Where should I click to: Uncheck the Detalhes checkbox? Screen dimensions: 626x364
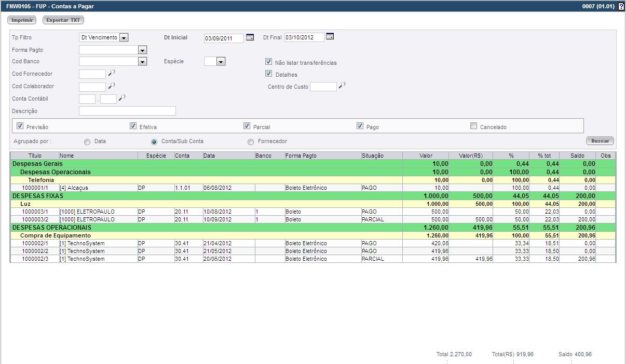269,74
